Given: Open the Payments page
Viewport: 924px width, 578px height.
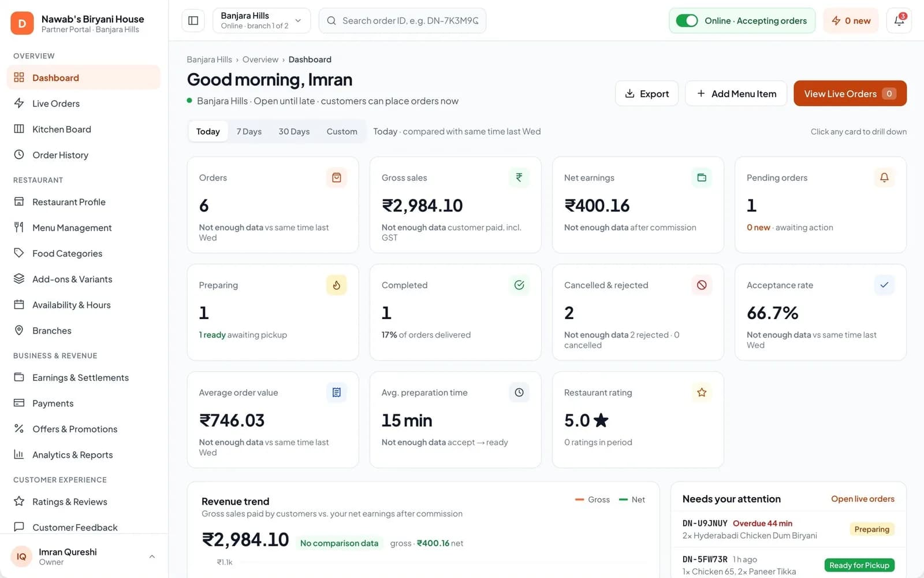Looking at the screenshot, I should pos(84,403).
